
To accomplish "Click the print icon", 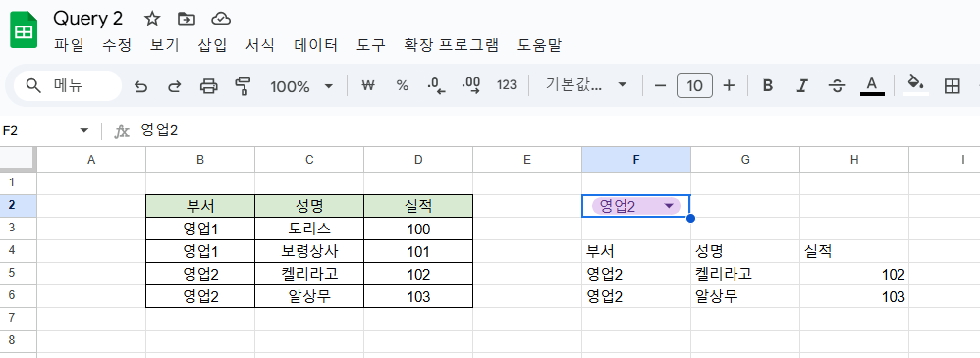I will coord(208,86).
